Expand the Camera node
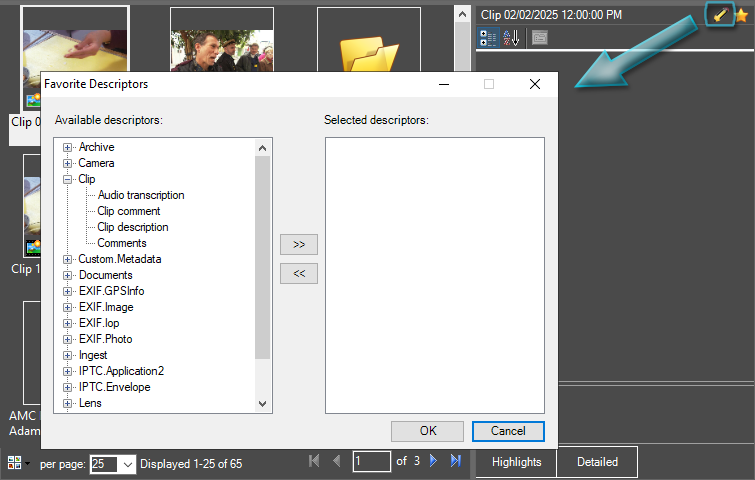This screenshot has width=755, height=480. pyautogui.click(x=67, y=163)
